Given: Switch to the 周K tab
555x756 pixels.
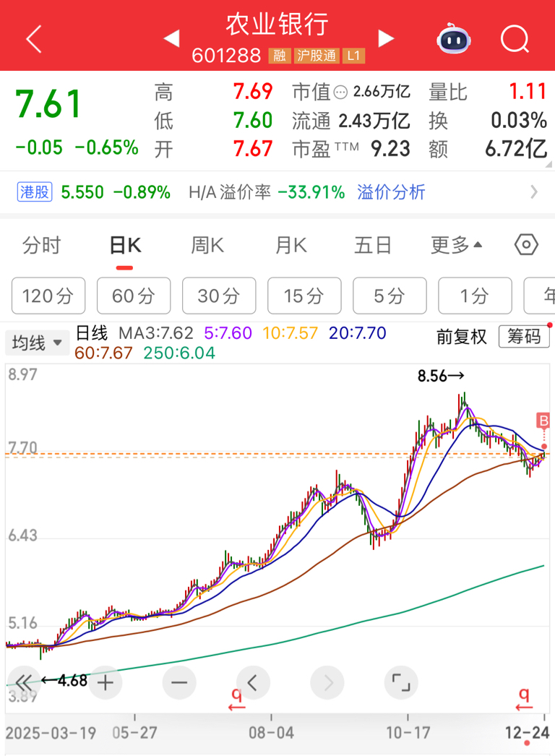Looking at the screenshot, I should 207,245.
